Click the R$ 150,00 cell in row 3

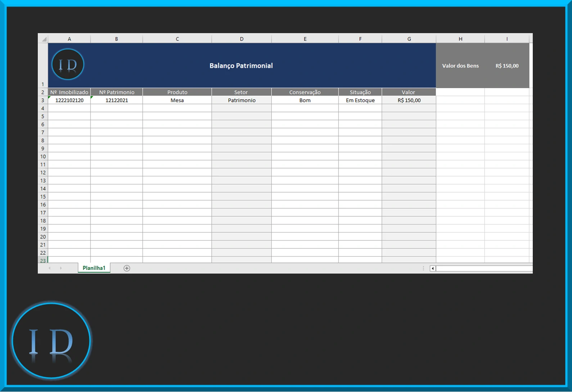coord(409,100)
